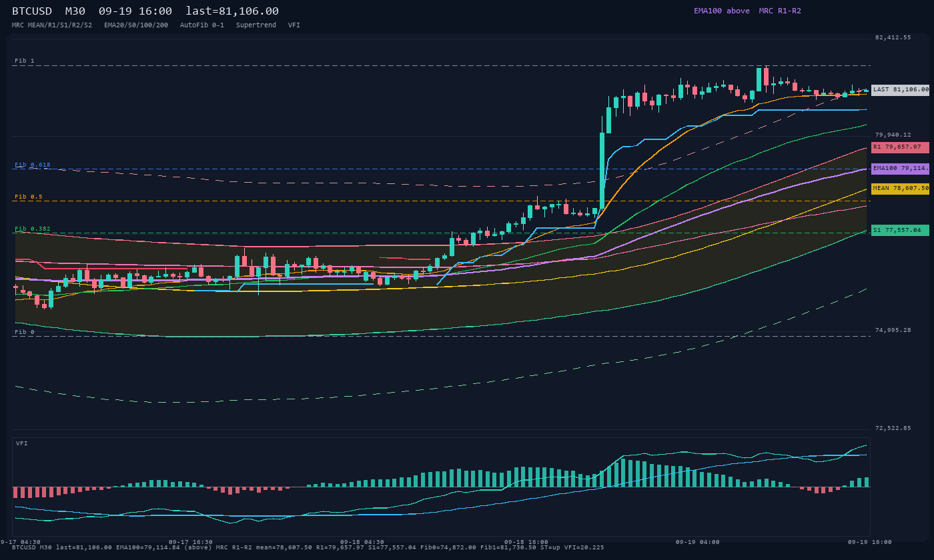Click the 09-18 16:00 time axis label
Image resolution: width=934 pixels, height=560 pixels.
point(526,542)
